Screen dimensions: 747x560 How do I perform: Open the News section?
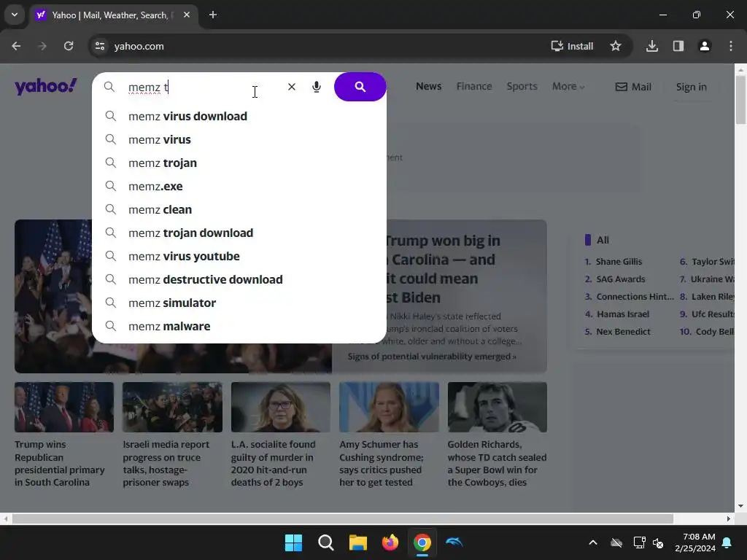pyautogui.click(x=428, y=86)
